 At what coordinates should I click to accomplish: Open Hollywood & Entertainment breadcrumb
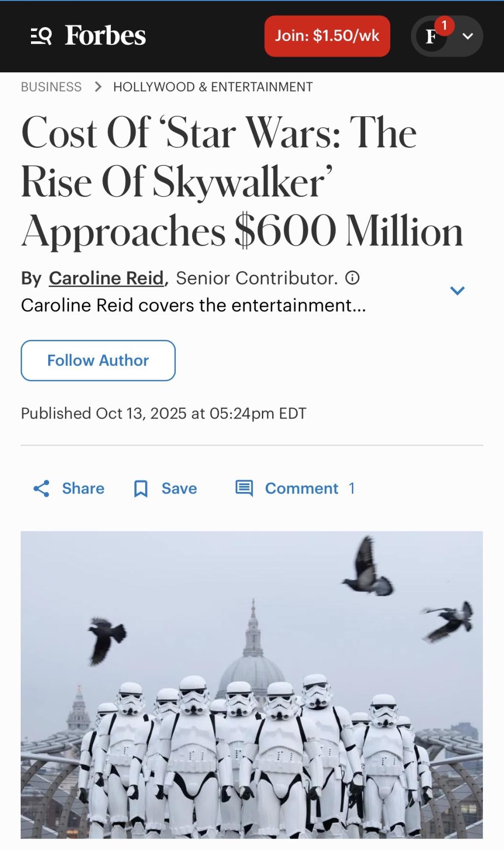point(213,87)
